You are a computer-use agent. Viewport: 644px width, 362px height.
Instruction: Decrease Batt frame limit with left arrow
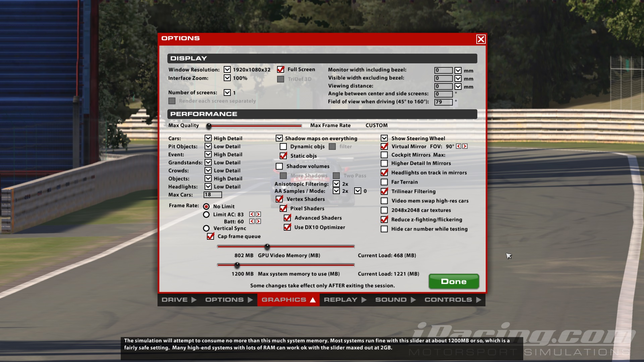tap(252, 222)
